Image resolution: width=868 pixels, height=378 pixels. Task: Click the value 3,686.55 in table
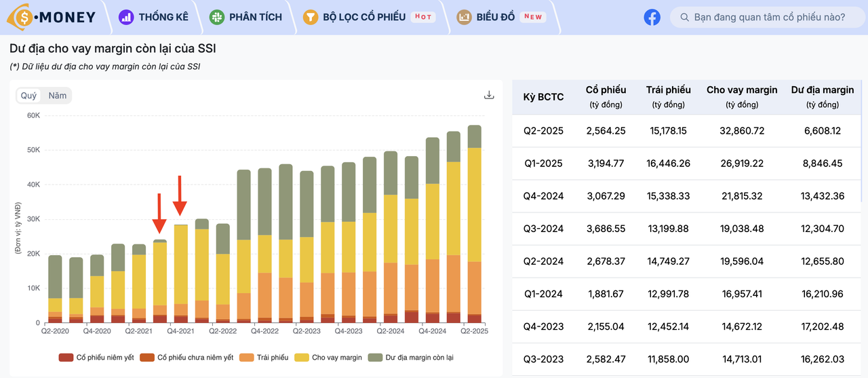606,229
